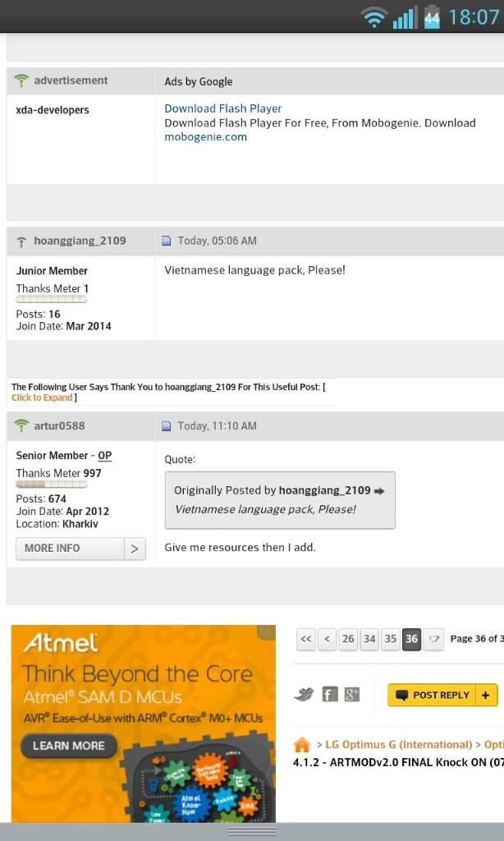Click the green online icon beside artur0588
Screen dimensions: 504x841
[21, 426]
